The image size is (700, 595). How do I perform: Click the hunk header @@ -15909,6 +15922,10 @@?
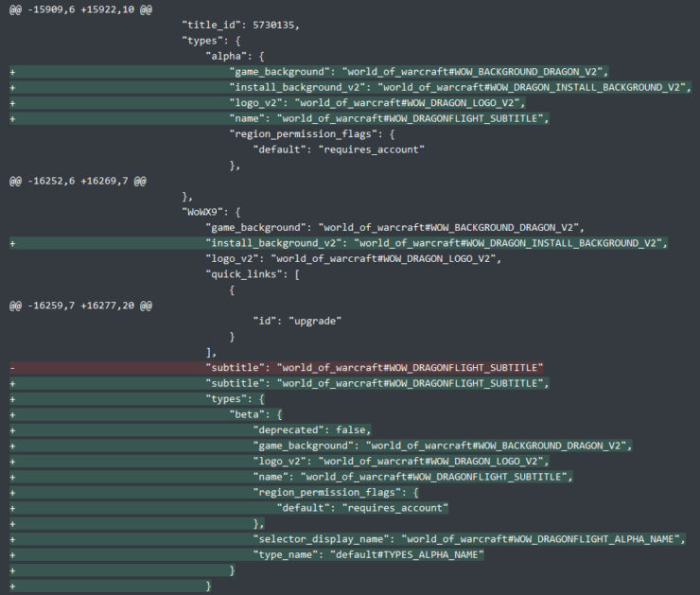74,9
